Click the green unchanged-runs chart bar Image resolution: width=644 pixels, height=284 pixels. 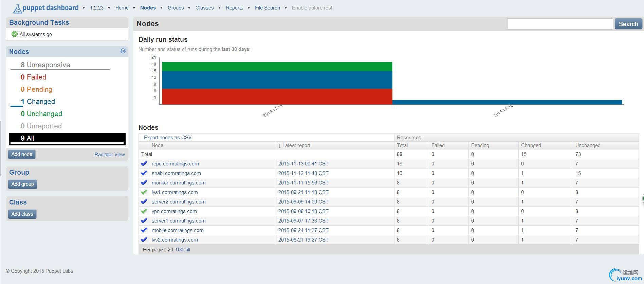pyautogui.click(x=277, y=66)
